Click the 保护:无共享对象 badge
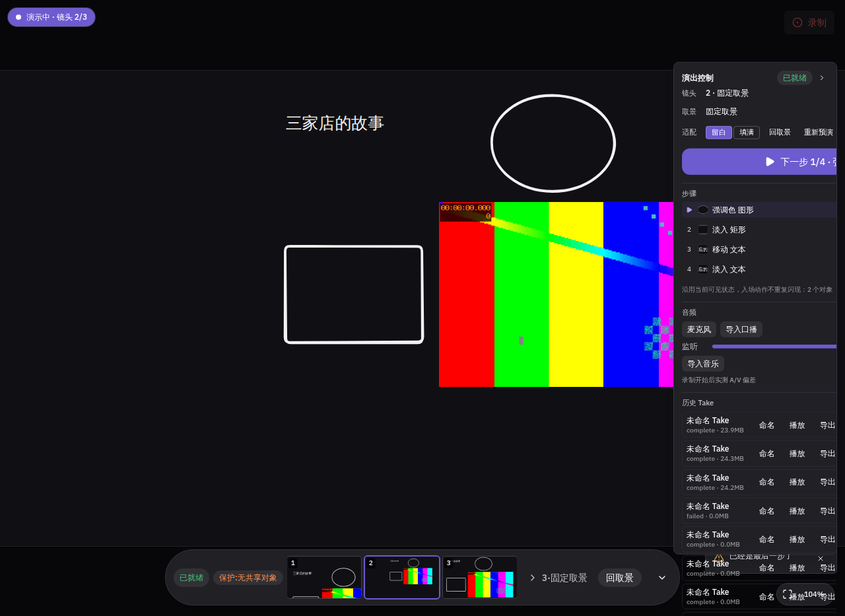Image resolution: width=845 pixels, height=616 pixels. [248, 578]
